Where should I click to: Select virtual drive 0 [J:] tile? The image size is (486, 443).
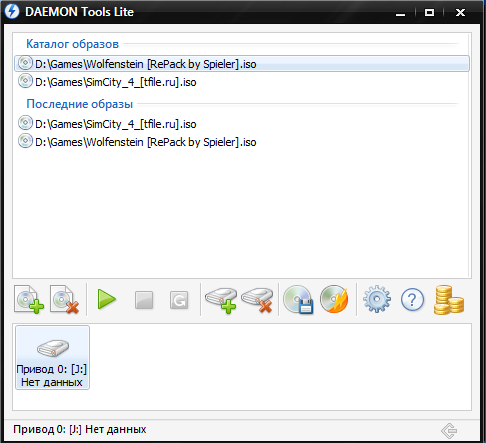[x=52, y=357]
